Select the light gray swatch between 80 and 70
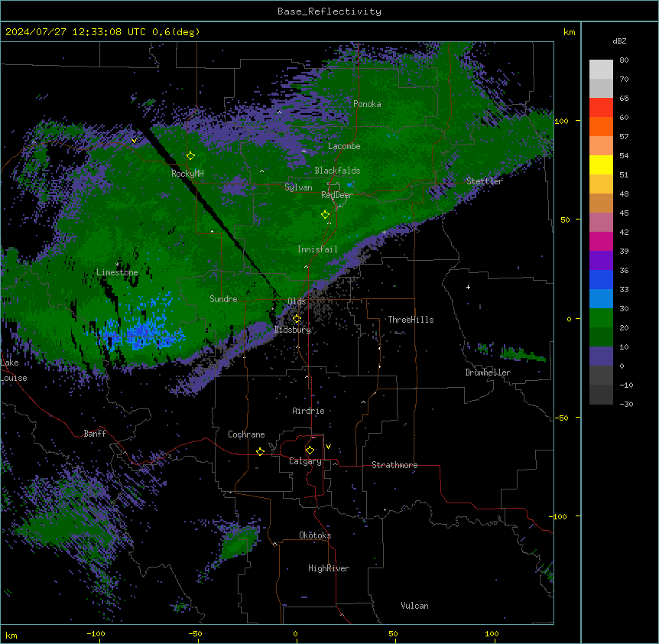 601,70
